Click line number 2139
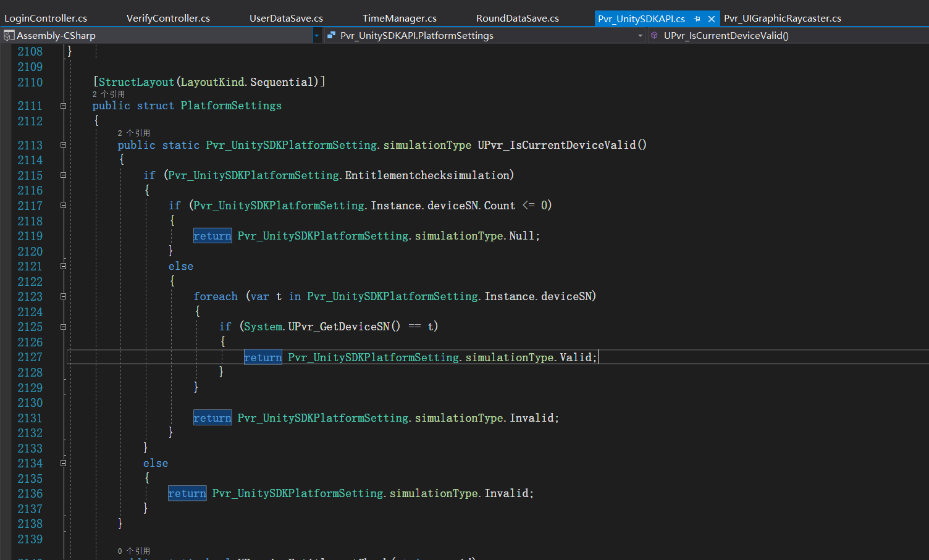929x560 pixels. tap(30, 539)
